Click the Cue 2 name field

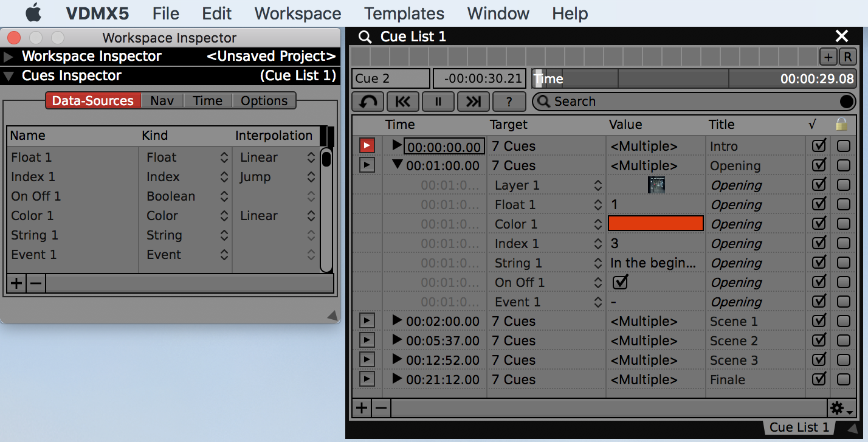390,78
